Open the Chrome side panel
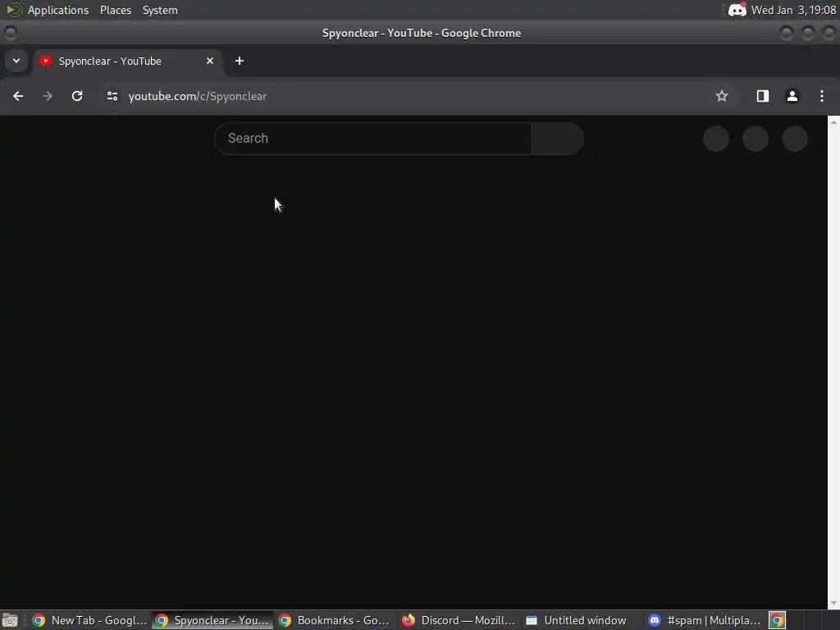Image resolution: width=840 pixels, height=630 pixels. click(x=762, y=97)
